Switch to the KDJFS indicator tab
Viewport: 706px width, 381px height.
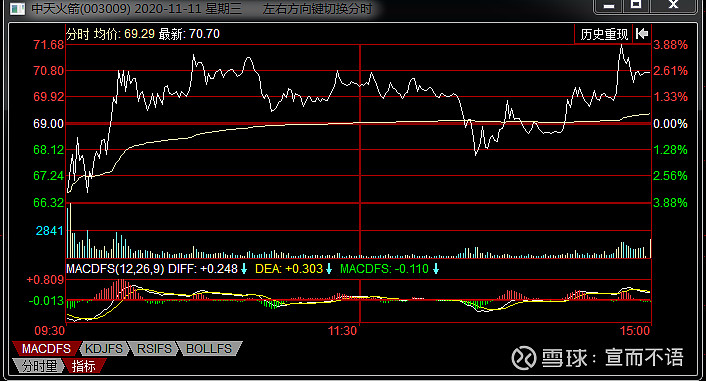[104, 349]
